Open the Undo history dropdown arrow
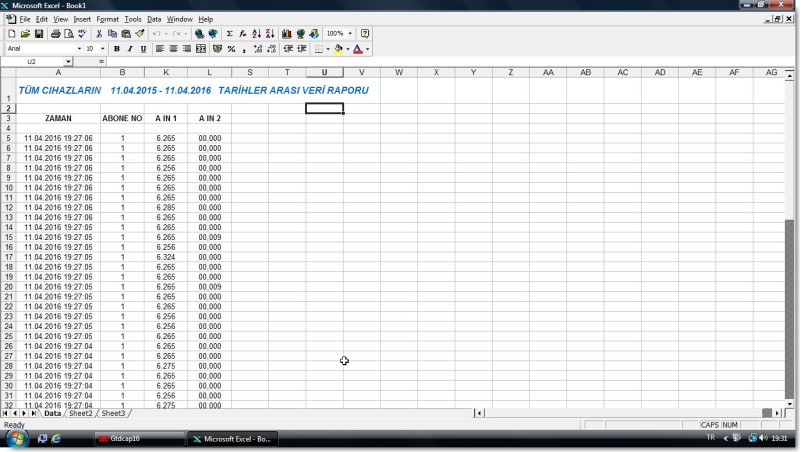The image size is (800, 452). [166, 34]
